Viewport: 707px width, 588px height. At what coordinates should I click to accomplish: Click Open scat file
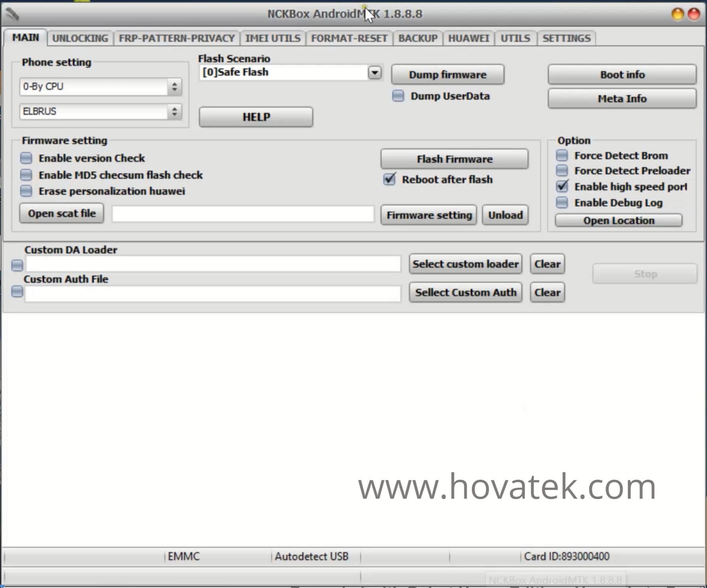click(61, 213)
